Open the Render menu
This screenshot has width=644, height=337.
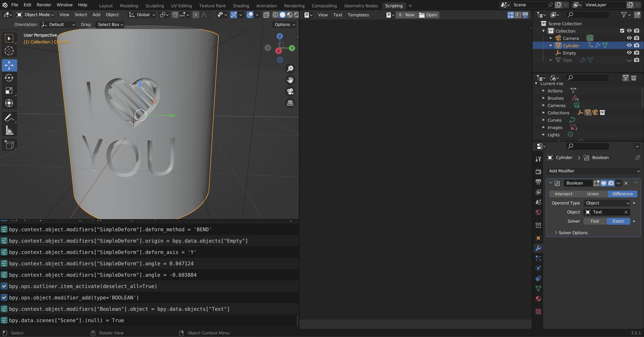(x=44, y=5)
